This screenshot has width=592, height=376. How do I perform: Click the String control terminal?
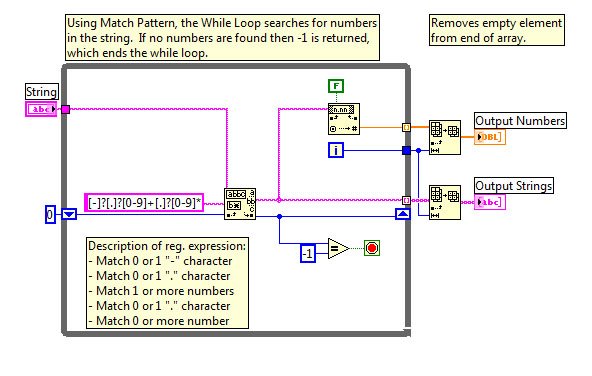41,109
